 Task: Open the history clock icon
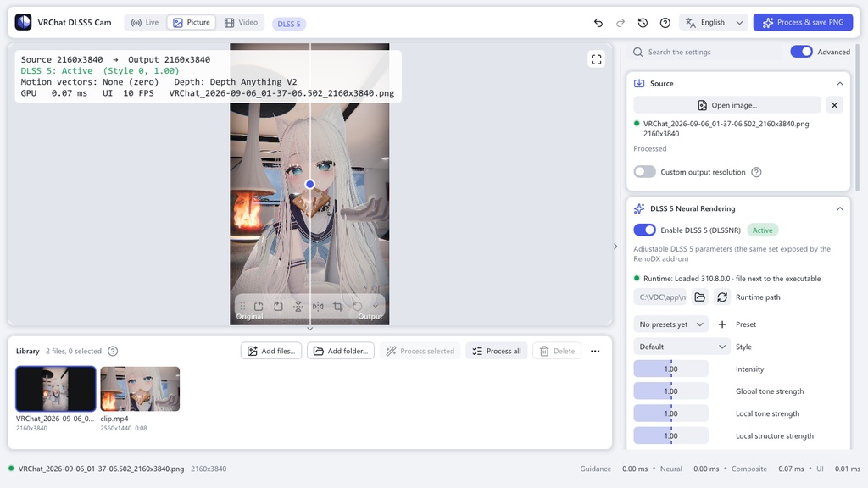pyautogui.click(x=643, y=23)
